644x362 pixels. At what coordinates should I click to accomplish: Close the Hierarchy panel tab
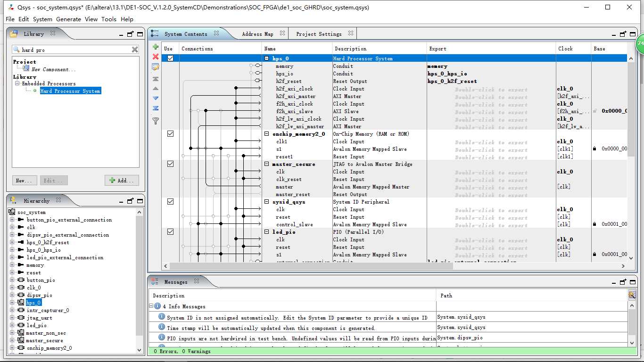point(58,200)
